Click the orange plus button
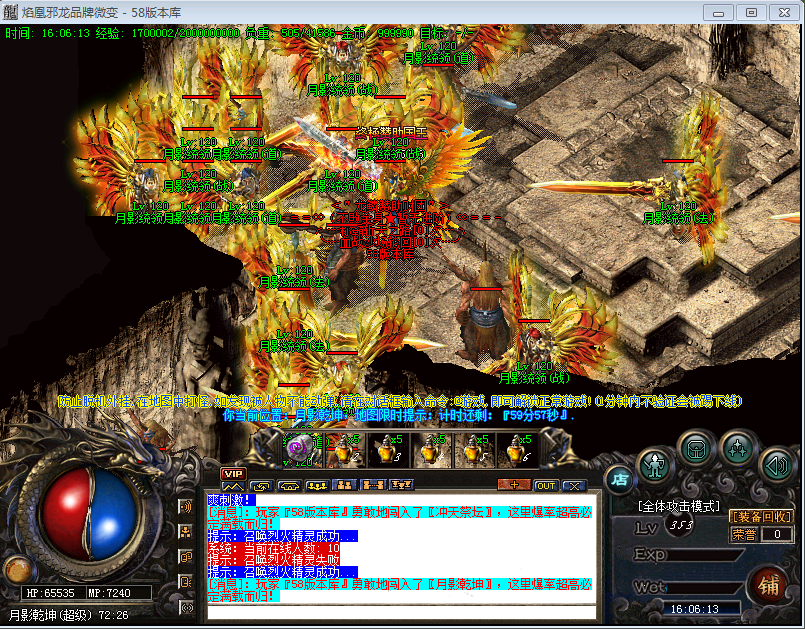The image size is (805, 629). tap(514, 485)
